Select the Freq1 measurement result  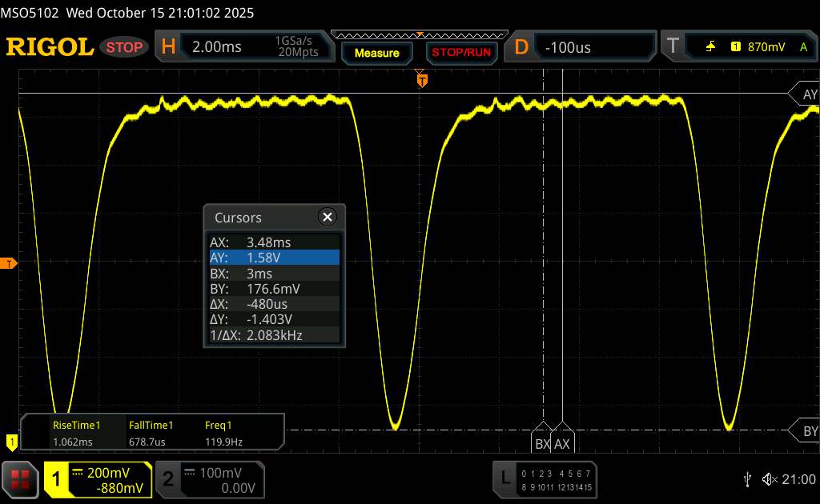tap(224, 434)
